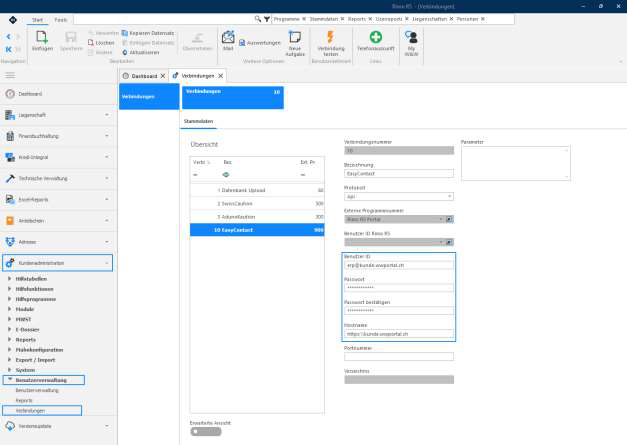This screenshot has height=445, width=627.
Task: Click the Parameter text area
Action: point(515,163)
